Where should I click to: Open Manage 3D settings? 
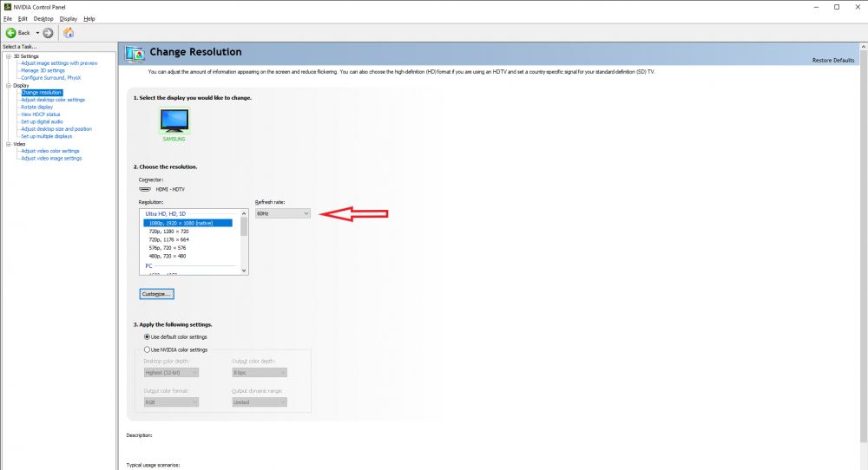(x=43, y=71)
